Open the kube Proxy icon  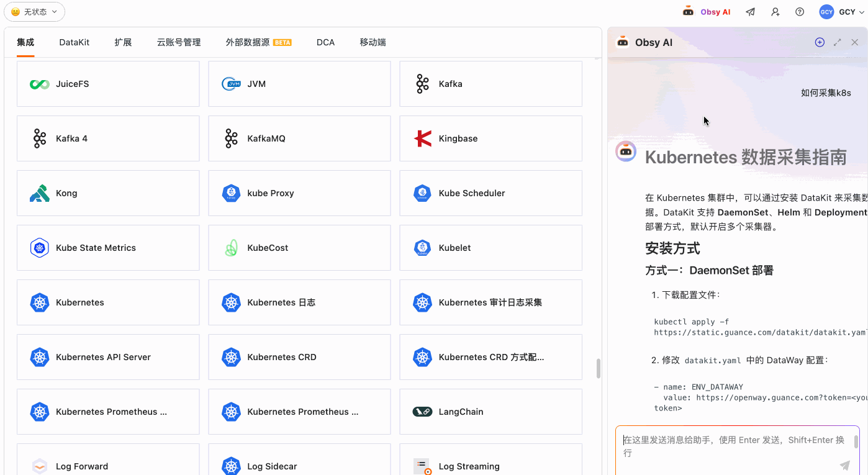231,193
